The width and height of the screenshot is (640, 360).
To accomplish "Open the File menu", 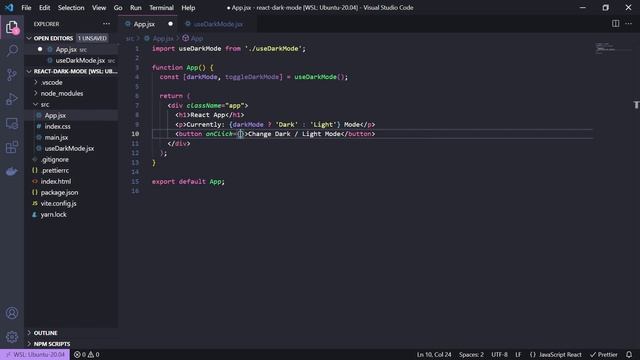I will (x=26, y=8).
